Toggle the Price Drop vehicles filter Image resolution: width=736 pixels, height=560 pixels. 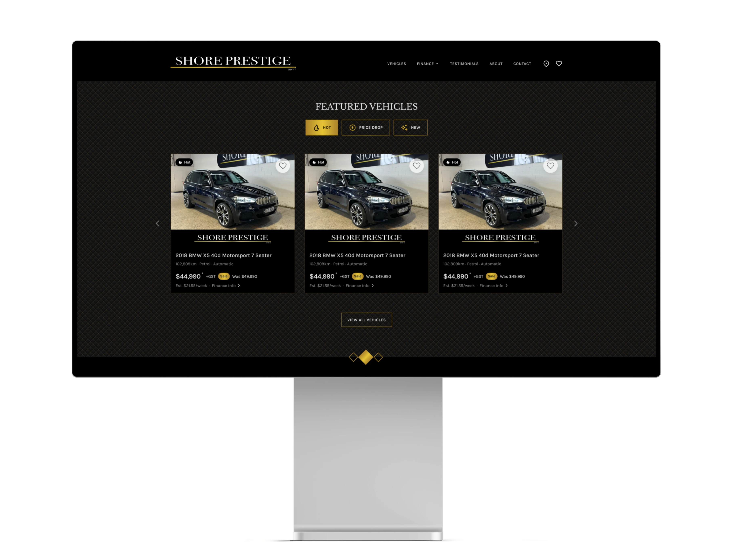(x=366, y=127)
